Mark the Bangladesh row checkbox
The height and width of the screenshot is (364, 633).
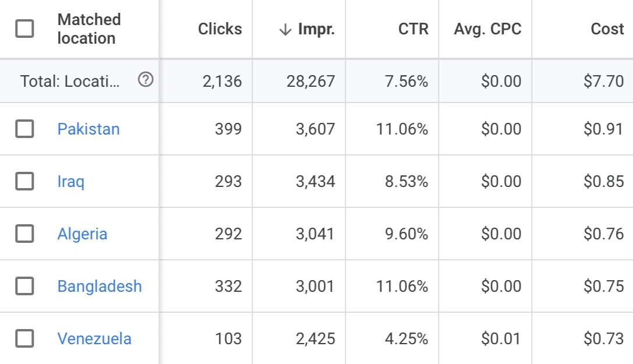coord(24,286)
